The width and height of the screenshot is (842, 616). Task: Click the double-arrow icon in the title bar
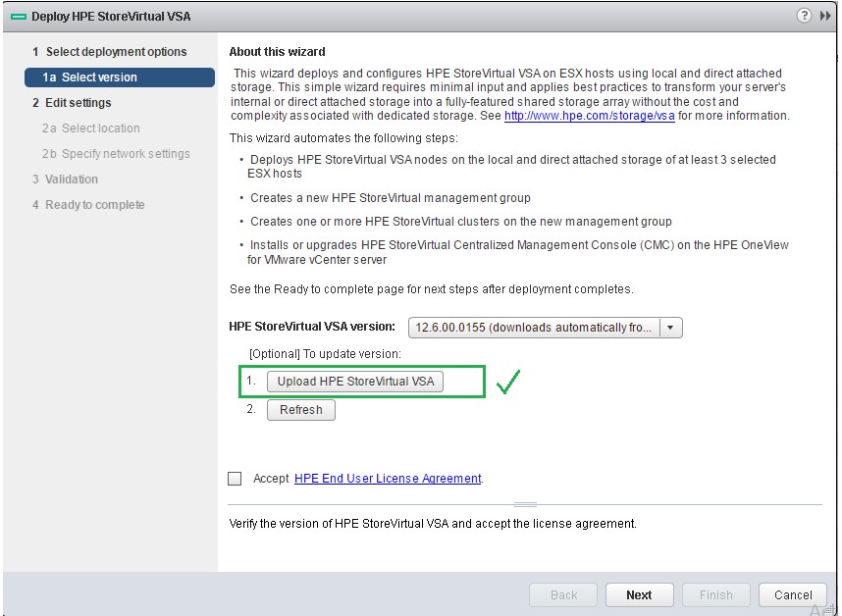point(824,16)
